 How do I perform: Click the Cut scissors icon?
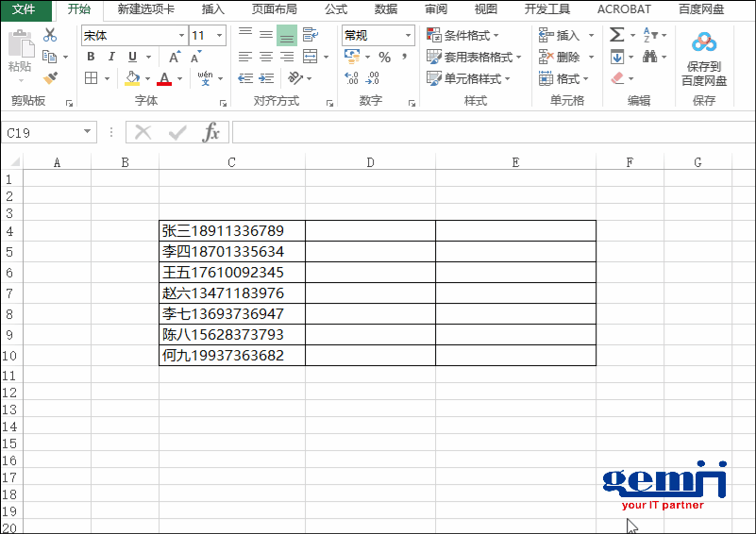click(50, 36)
